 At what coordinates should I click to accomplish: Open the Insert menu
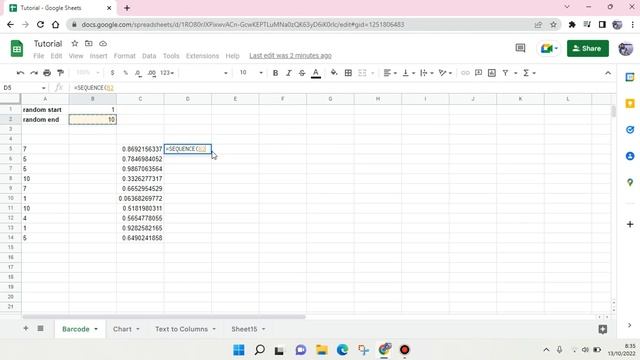(98, 56)
